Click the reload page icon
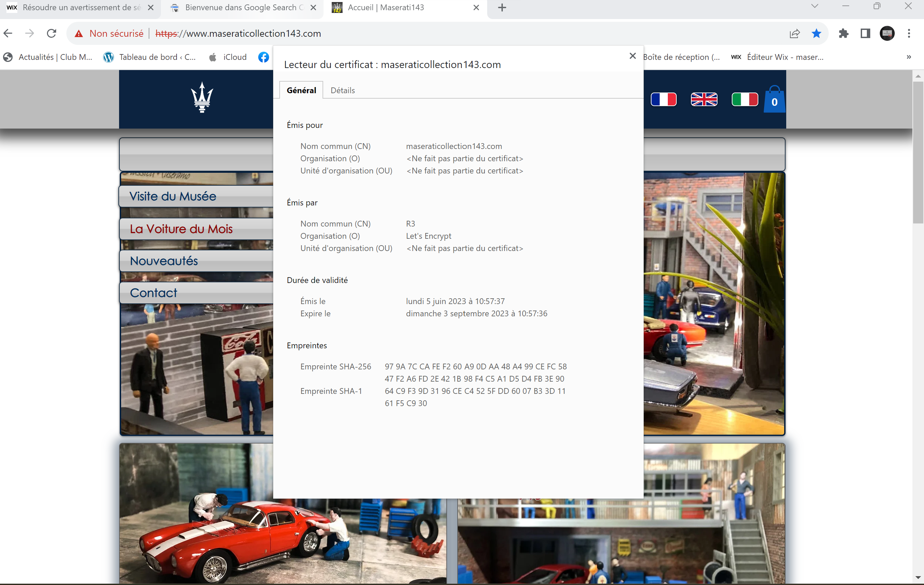924x585 pixels. 51,33
